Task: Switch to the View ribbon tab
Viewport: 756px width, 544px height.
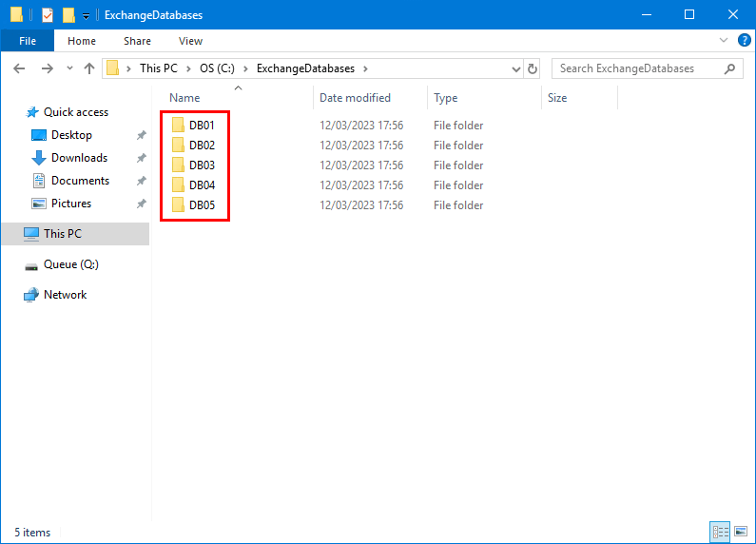Action: (x=190, y=41)
